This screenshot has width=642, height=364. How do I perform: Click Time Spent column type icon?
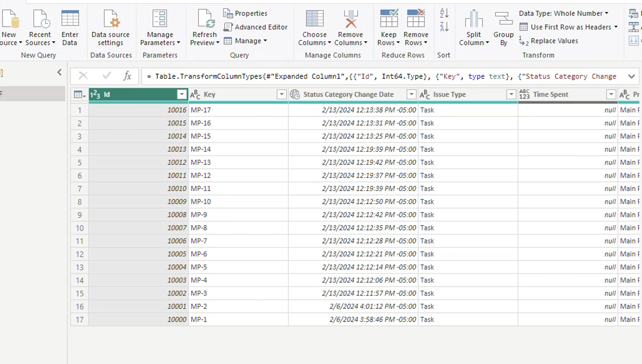pos(524,95)
